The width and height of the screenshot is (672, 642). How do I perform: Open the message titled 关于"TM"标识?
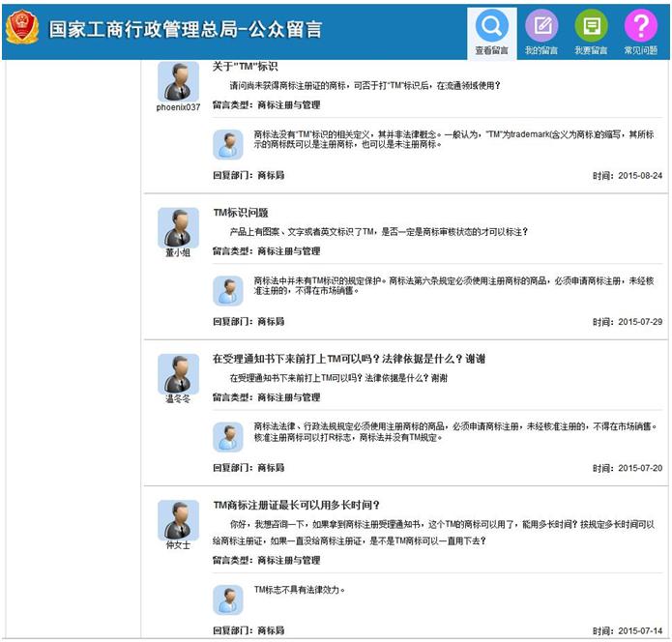pyautogui.click(x=246, y=67)
